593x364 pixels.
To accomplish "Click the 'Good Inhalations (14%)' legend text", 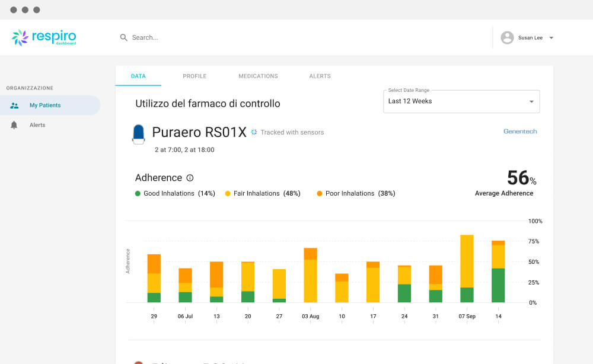I will [x=179, y=193].
